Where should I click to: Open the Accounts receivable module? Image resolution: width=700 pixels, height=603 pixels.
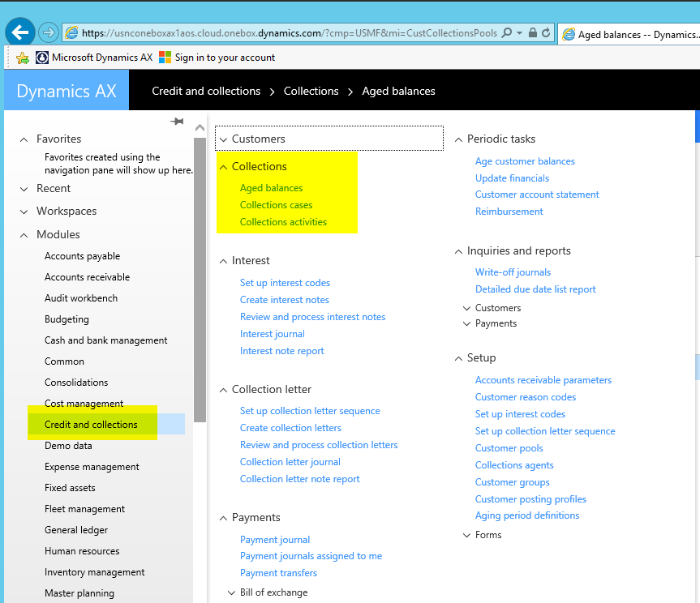tap(87, 277)
